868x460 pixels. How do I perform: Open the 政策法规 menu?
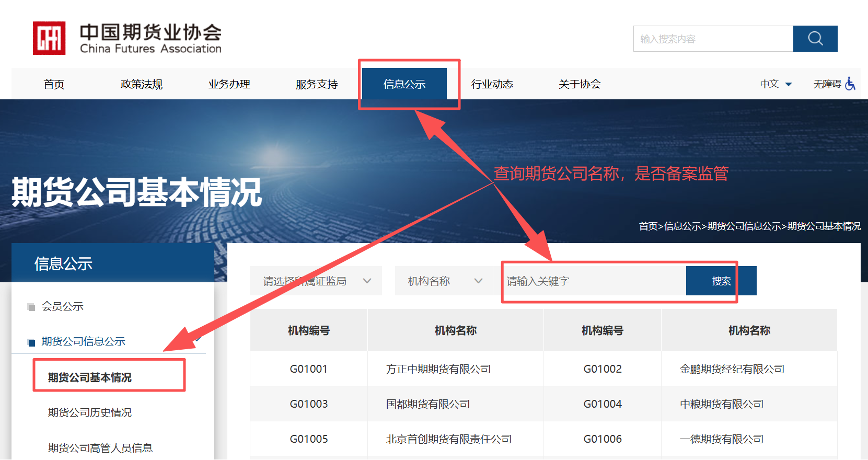(x=142, y=84)
